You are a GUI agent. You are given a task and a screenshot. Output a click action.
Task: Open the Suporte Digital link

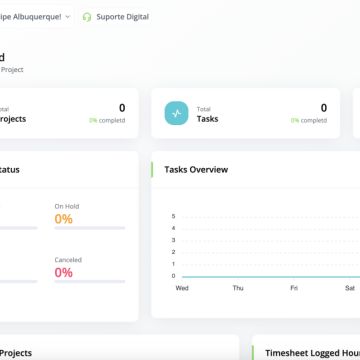click(x=116, y=17)
